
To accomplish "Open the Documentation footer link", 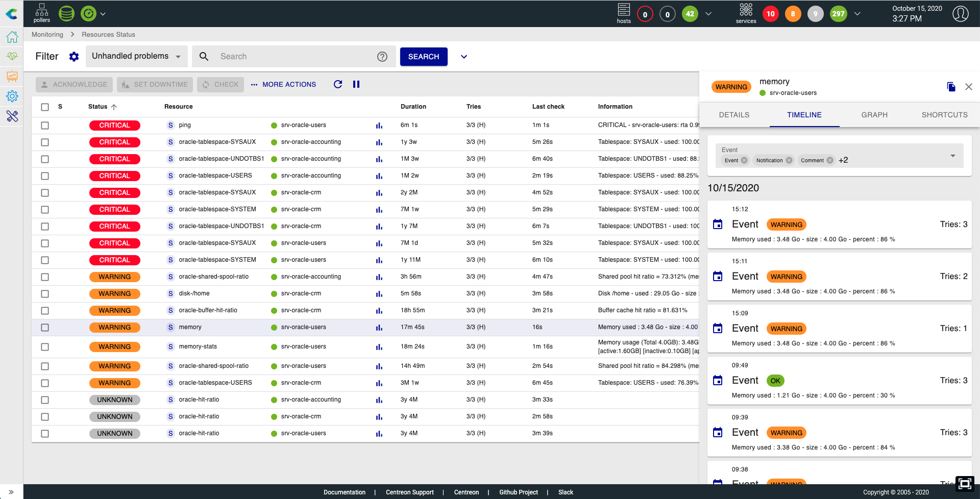I will [345, 492].
